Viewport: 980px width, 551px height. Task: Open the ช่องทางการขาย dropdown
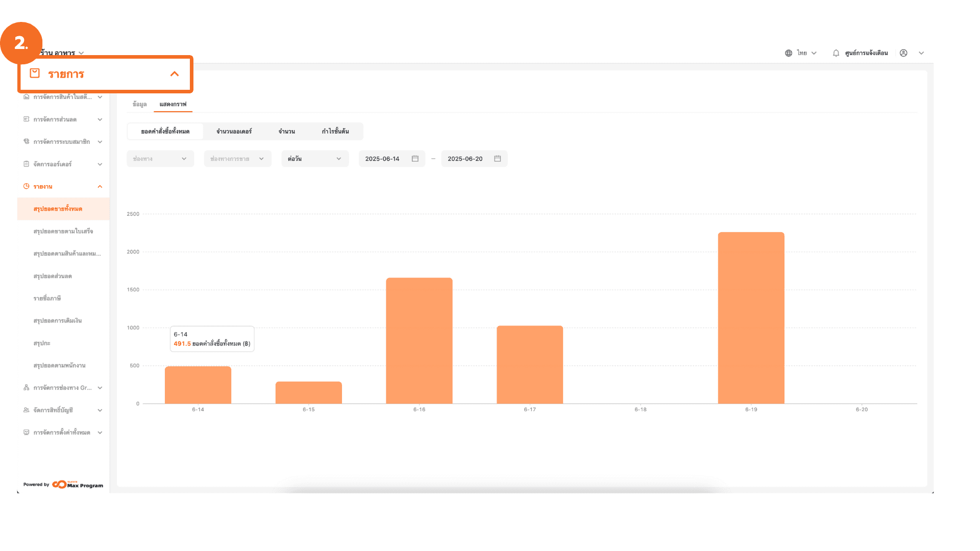237,159
